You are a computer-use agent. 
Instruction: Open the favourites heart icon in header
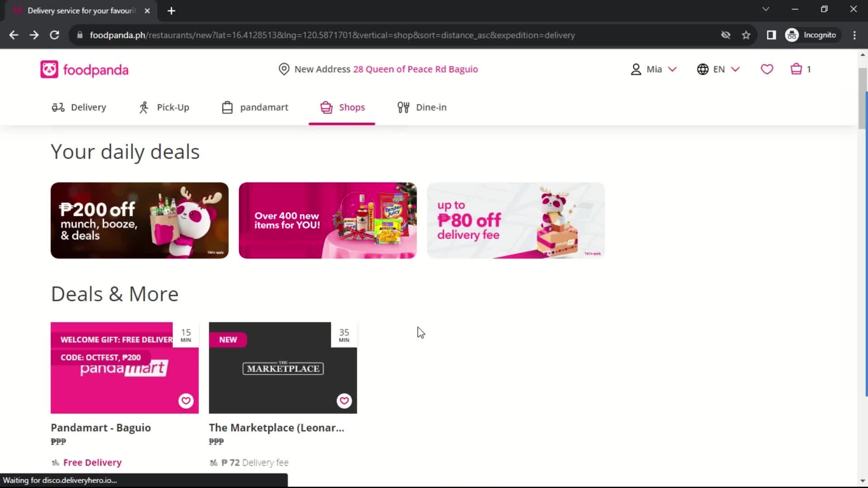click(x=767, y=69)
